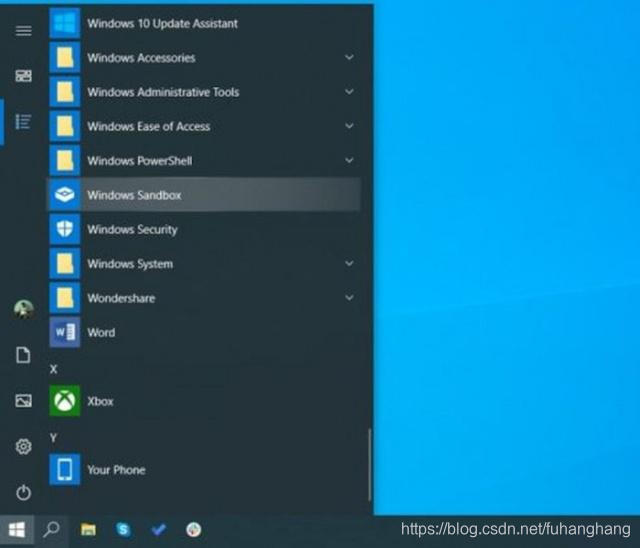Open the Pictures sidebar icon

pyautogui.click(x=23, y=401)
